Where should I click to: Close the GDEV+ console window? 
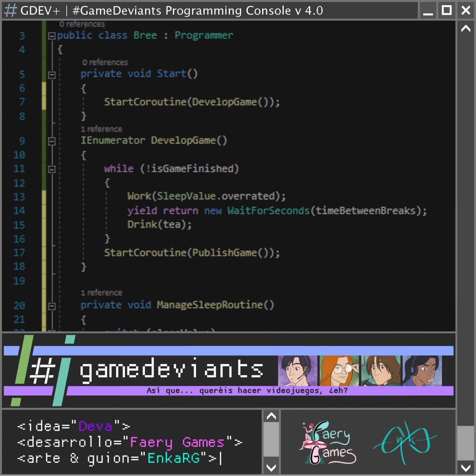pos(466,11)
